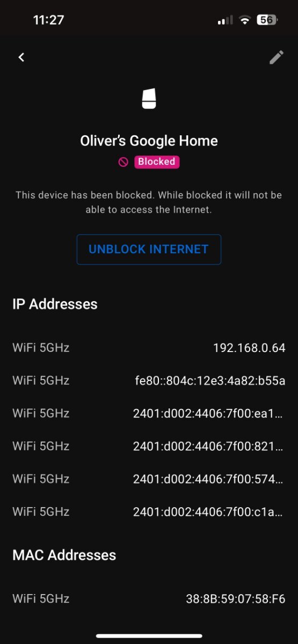
Task: Tap the Wi-Fi status bar icon
Action: (x=245, y=20)
